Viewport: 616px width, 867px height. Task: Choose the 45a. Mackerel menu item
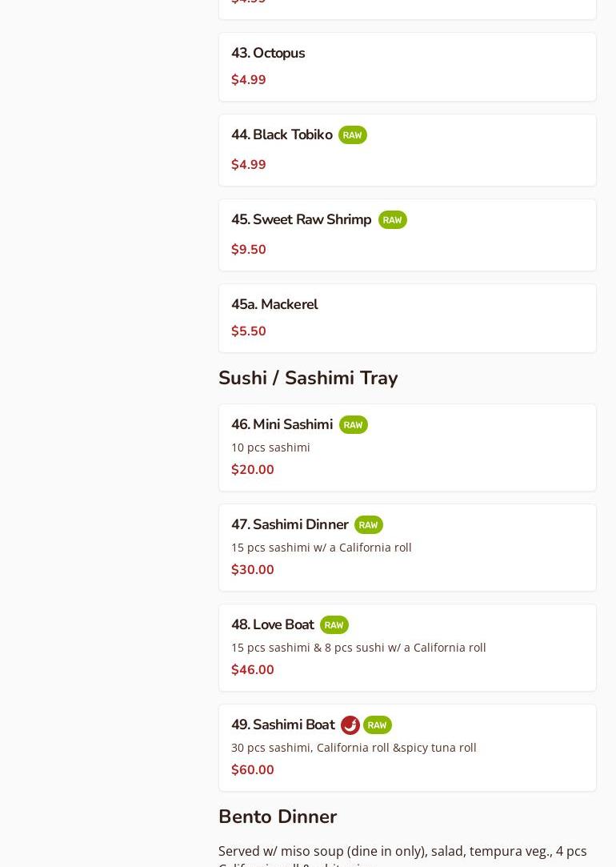coord(274,305)
